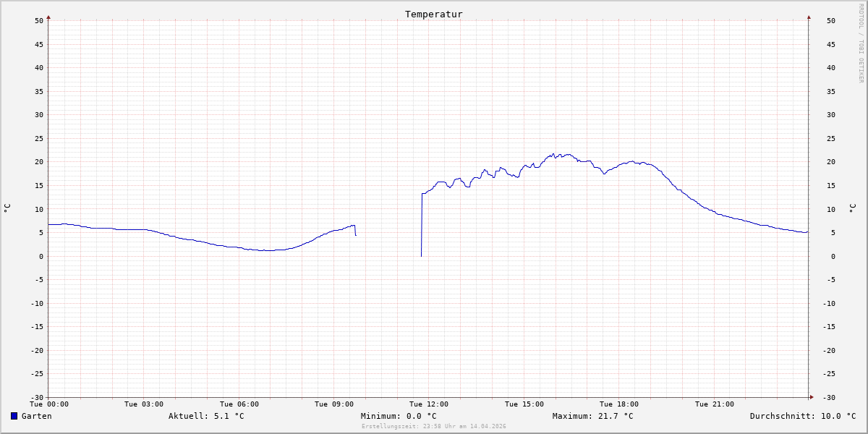The image size is (868, 434).
Task: Click the left y-axis 0 label
Action: click(41, 256)
